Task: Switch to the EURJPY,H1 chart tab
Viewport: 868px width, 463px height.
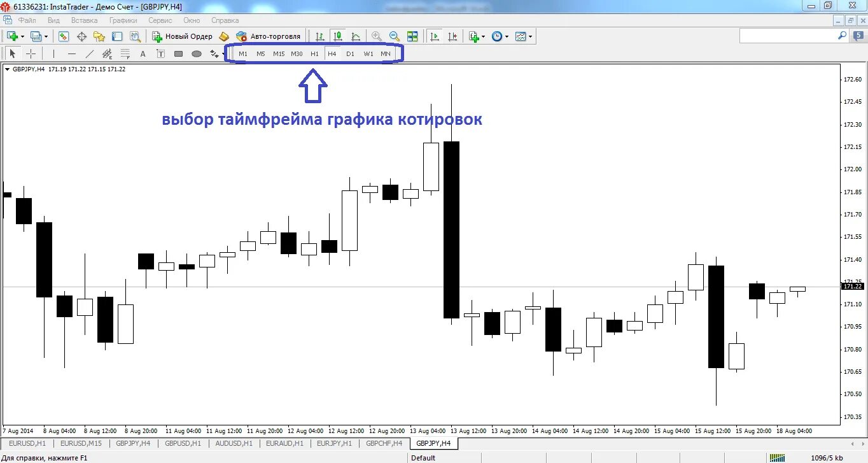Action: pos(335,443)
